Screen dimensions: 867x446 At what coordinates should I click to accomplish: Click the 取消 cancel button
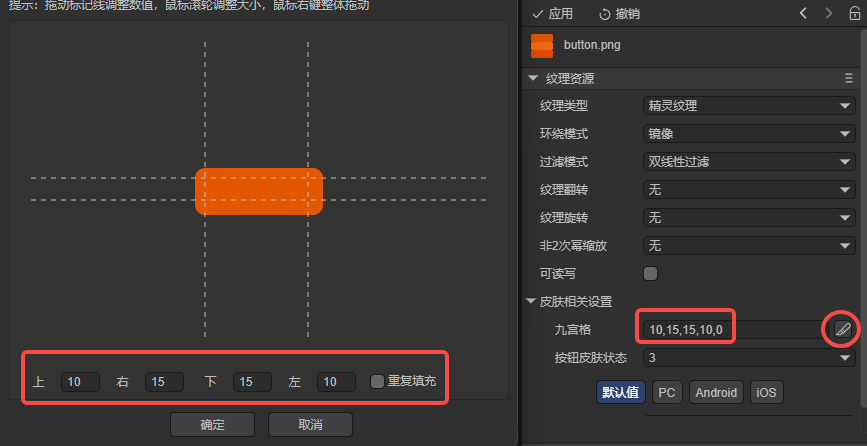309,424
